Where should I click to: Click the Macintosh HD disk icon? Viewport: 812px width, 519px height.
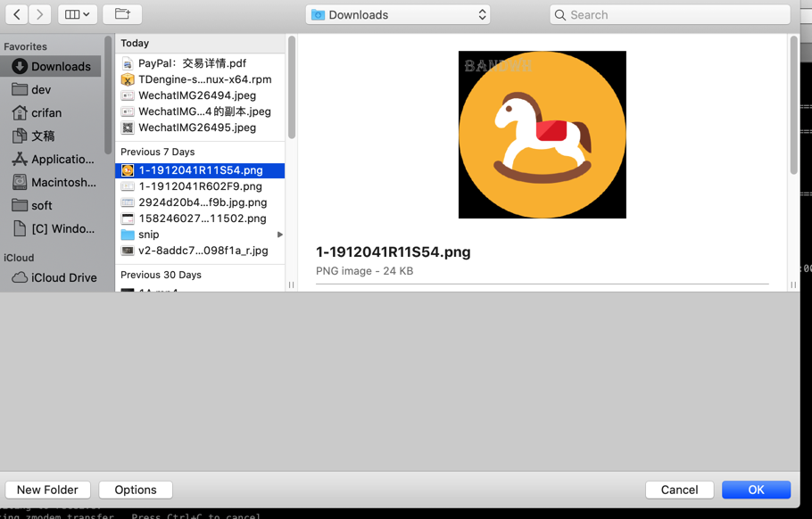[20, 182]
